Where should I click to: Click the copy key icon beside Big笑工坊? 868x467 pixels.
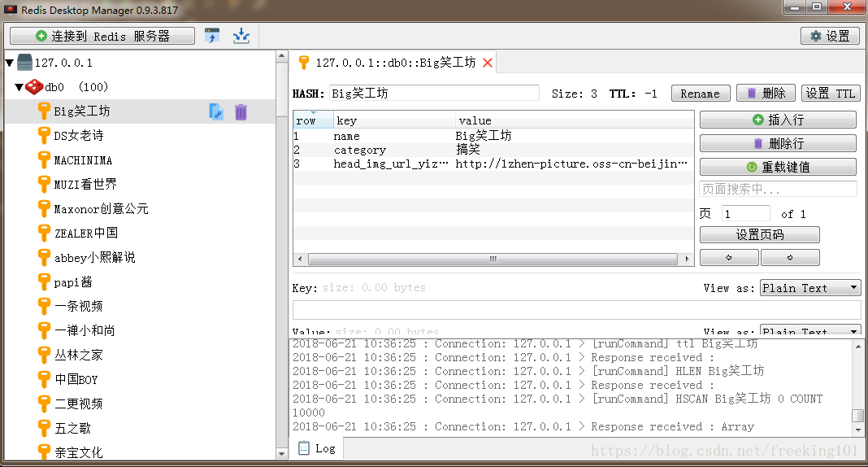click(x=216, y=111)
